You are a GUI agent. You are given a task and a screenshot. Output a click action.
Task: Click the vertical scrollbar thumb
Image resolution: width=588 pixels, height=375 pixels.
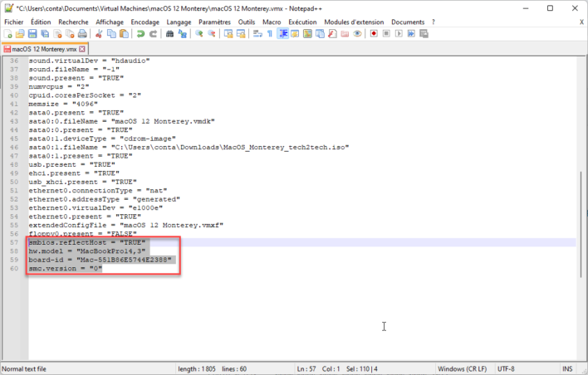click(581, 224)
